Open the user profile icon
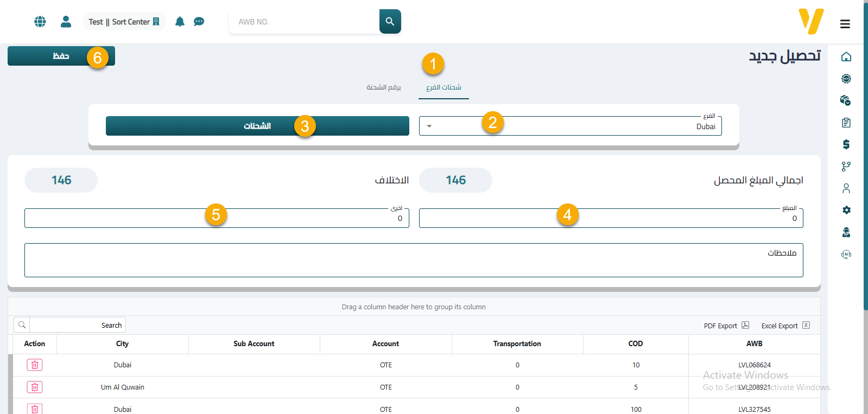Image resolution: width=868 pixels, height=414 pixels. click(66, 22)
